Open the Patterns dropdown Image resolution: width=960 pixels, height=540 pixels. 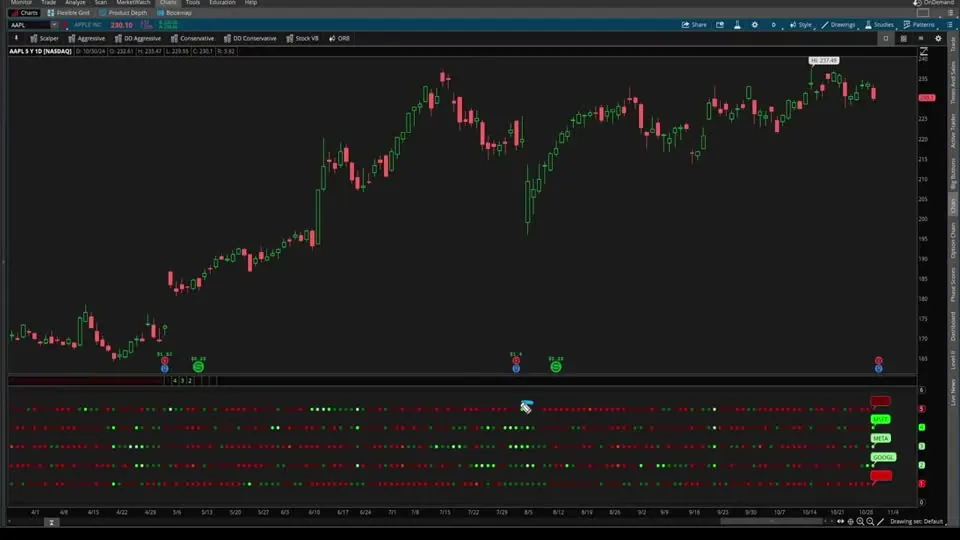point(919,25)
